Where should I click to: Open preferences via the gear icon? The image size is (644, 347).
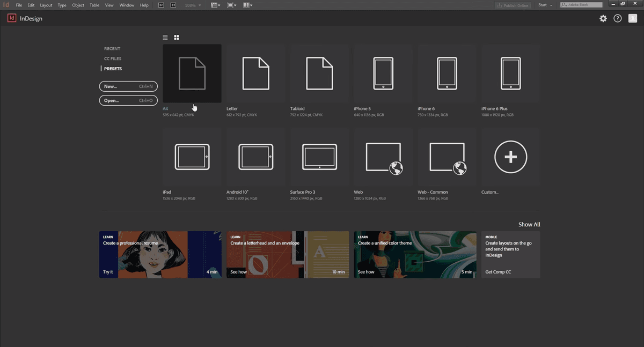[x=603, y=18]
